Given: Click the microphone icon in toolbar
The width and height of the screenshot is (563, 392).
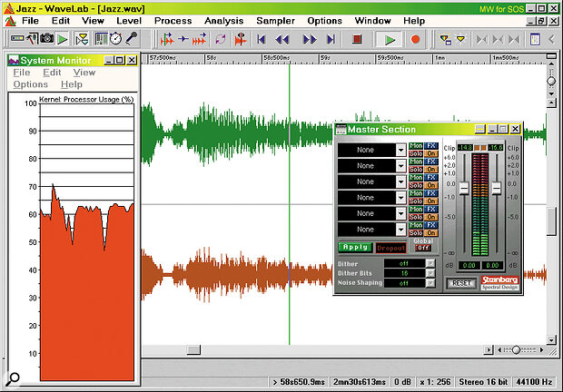Looking at the screenshot, I should 132,38.
